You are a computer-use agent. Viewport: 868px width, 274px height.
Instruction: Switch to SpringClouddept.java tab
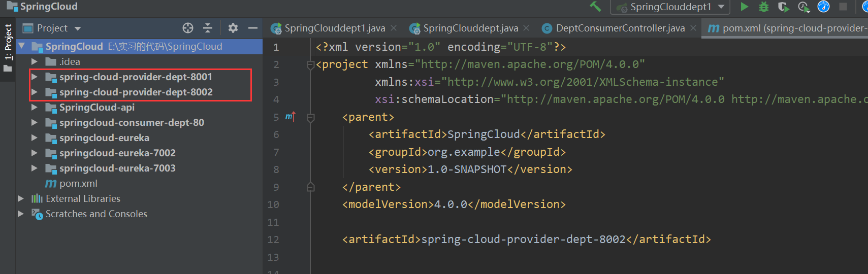(470, 28)
